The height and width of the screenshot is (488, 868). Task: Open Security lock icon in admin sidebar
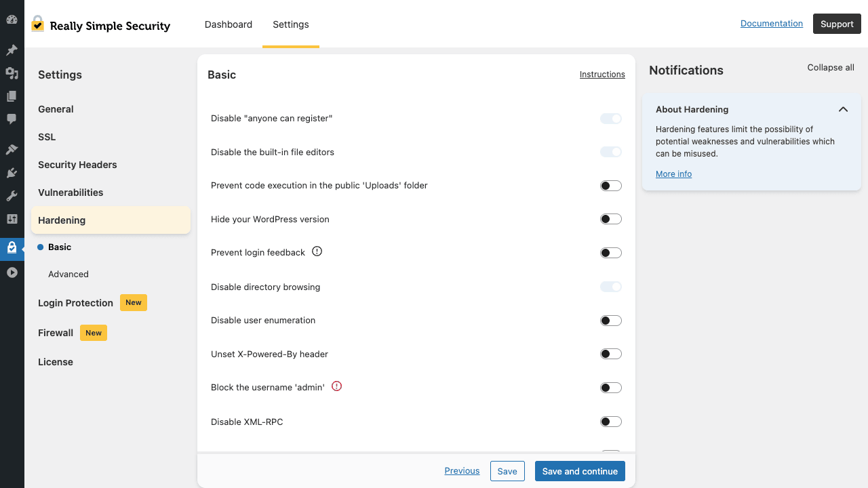[12, 248]
